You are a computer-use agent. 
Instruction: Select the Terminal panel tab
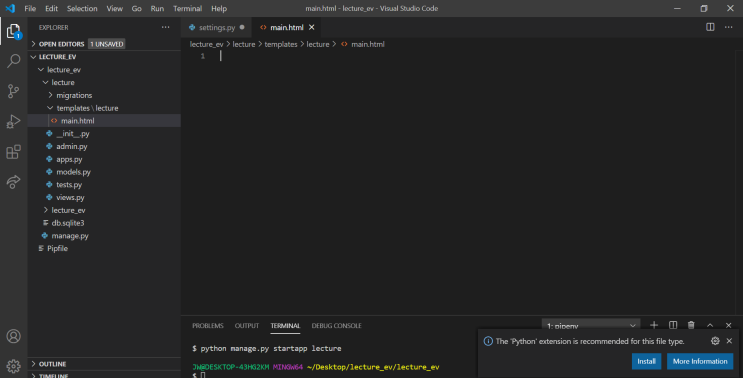point(285,325)
